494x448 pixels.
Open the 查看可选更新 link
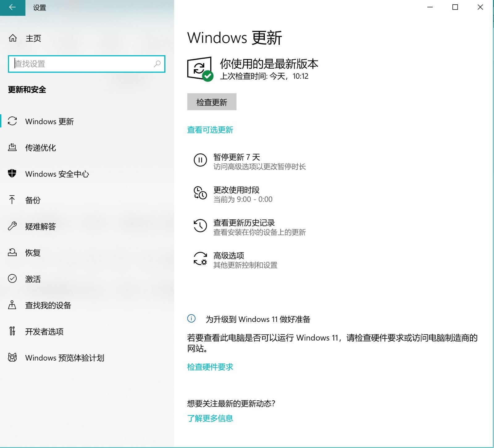tap(210, 130)
